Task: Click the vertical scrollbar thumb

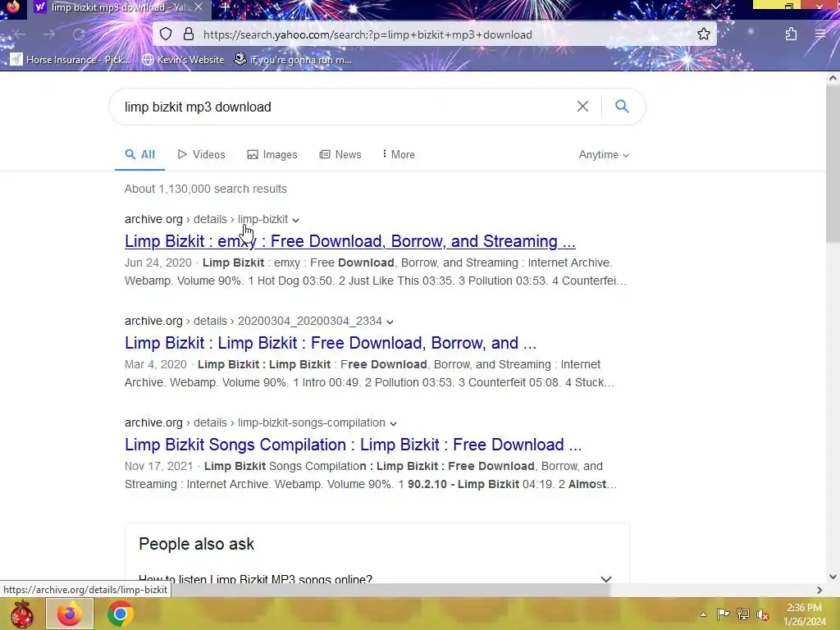Action: (833, 163)
